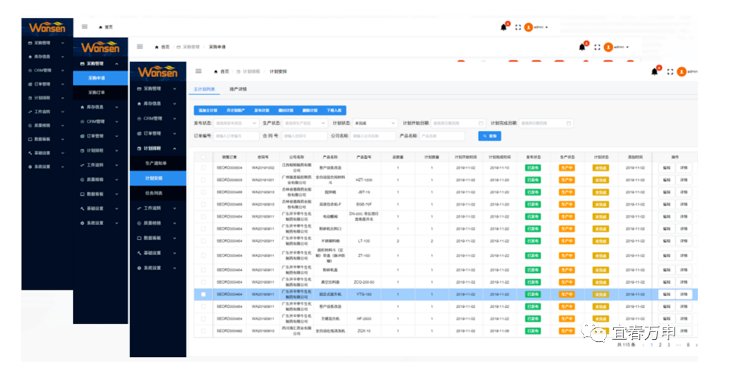Collapse the 计划排程 group in the frontmost sidebar
Image resolution: width=729 pixels, height=369 pixels.
coord(158,149)
